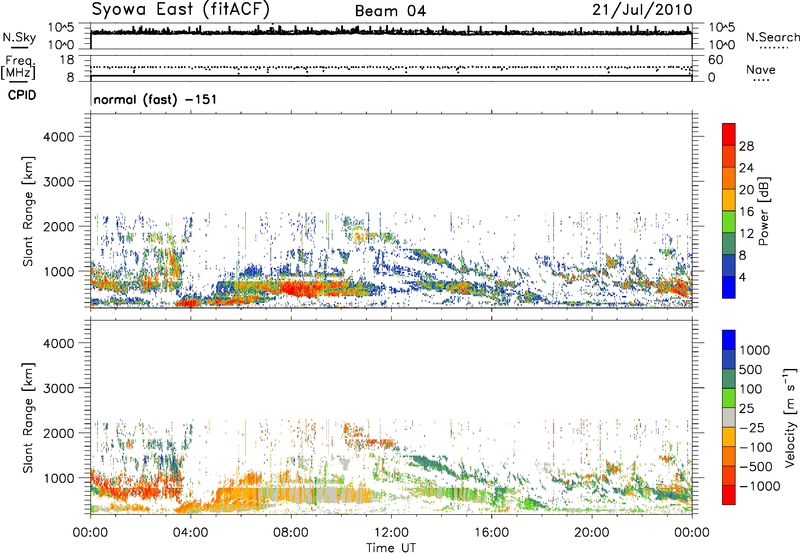Click the gray band of velocity color bar
The height and width of the screenshot is (554, 800).
[x=729, y=417]
